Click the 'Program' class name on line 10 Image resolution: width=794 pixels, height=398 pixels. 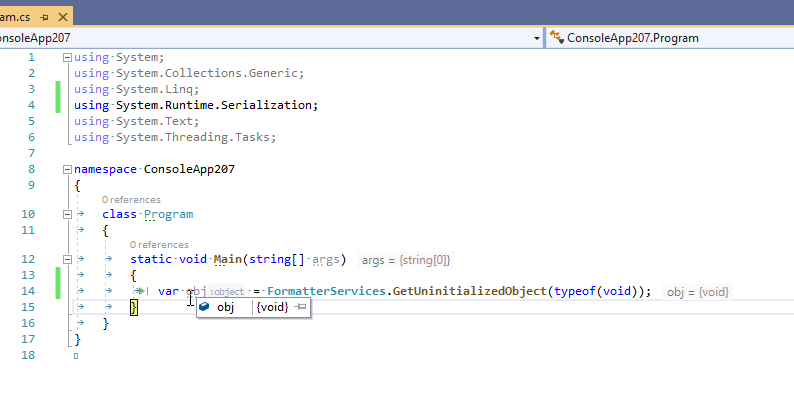(169, 214)
